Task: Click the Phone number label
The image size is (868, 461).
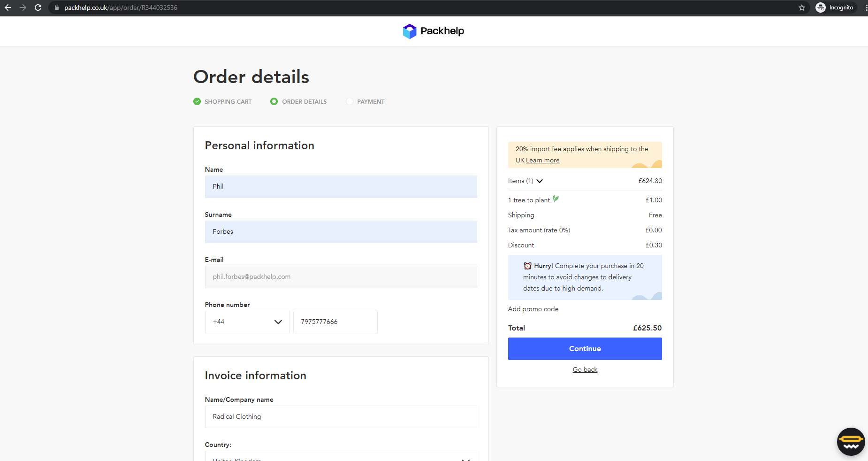Action: pos(228,305)
